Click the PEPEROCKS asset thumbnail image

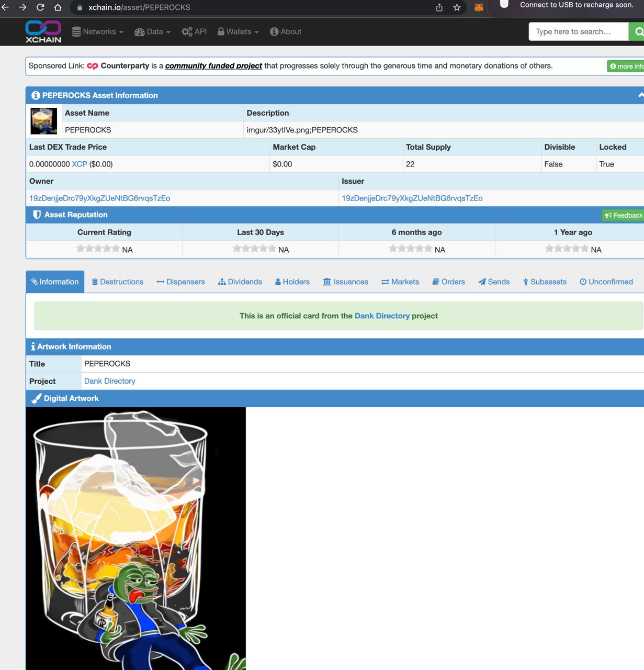pyautogui.click(x=44, y=121)
